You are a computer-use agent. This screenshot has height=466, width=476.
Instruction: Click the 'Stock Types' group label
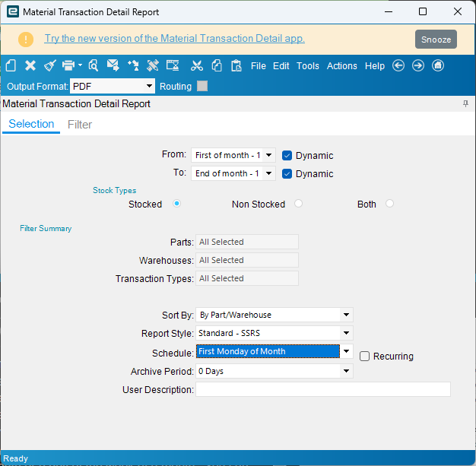[115, 190]
